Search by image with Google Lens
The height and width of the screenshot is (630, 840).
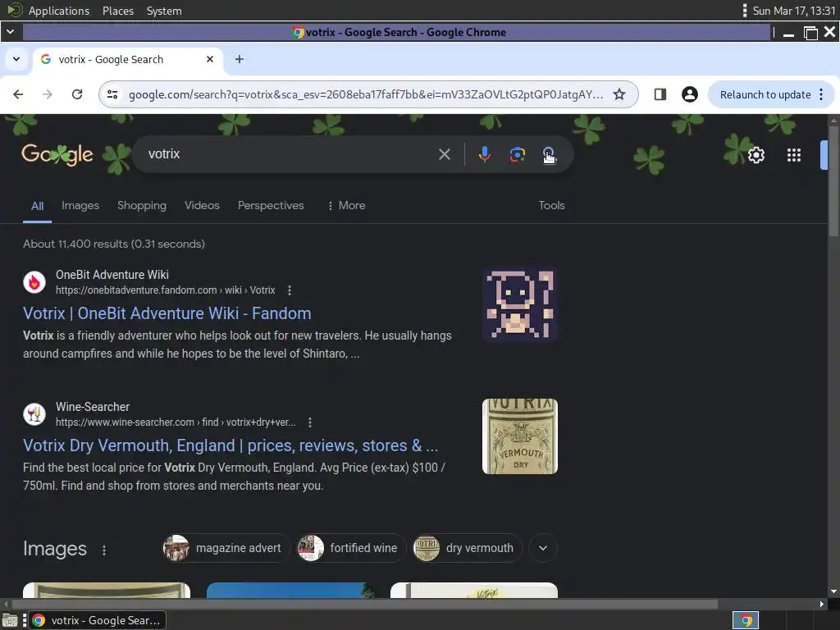[x=517, y=154]
